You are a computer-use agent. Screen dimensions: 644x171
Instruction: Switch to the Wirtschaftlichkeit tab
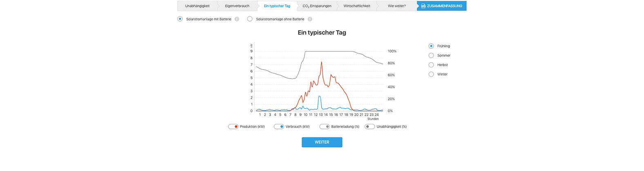click(357, 6)
